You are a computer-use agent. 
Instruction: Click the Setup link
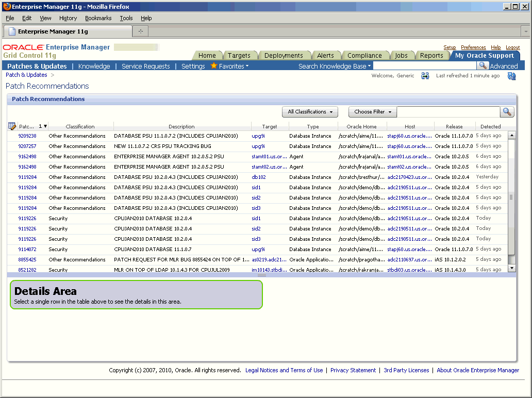click(x=450, y=47)
